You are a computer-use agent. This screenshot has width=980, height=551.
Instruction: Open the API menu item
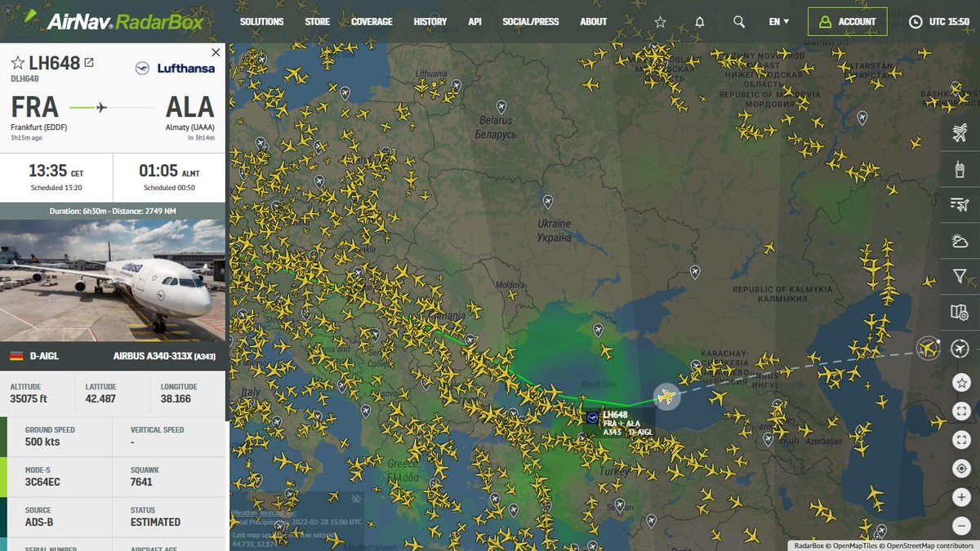point(474,22)
